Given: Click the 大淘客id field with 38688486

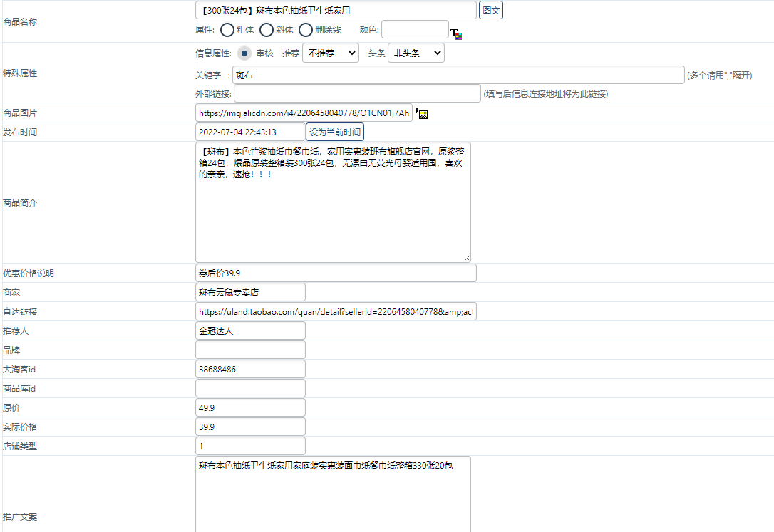Looking at the screenshot, I should (x=250, y=370).
